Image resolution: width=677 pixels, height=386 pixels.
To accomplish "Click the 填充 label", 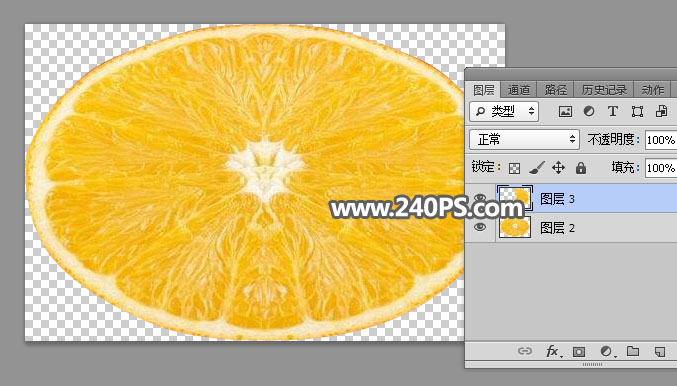I will (625, 167).
